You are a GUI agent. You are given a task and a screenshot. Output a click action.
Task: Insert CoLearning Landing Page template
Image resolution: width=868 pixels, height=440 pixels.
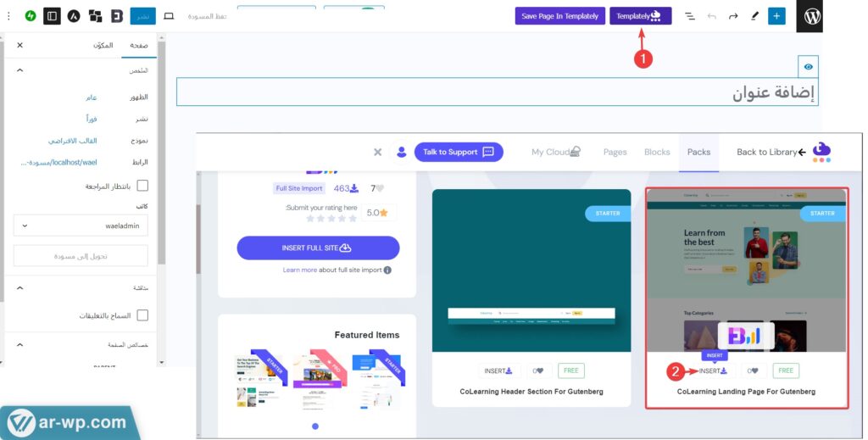[x=713, y=370]
